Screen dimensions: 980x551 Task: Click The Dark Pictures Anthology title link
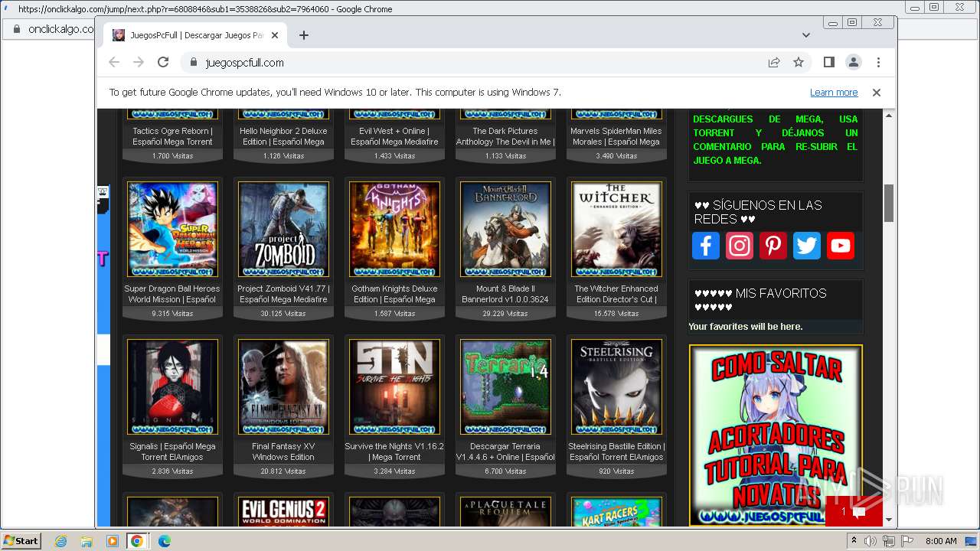point(505,136)
